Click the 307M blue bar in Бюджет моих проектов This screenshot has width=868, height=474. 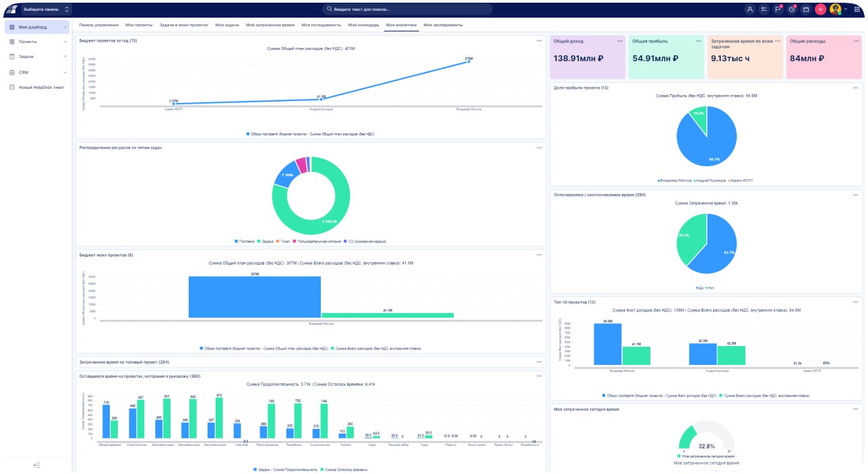(255, 297)
